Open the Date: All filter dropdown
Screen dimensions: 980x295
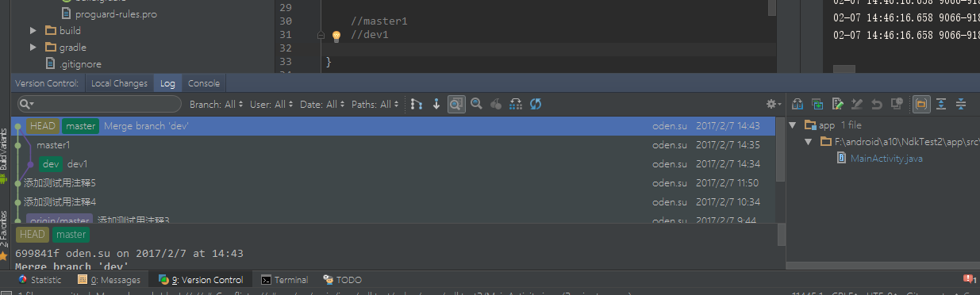[x=322, y=104]
